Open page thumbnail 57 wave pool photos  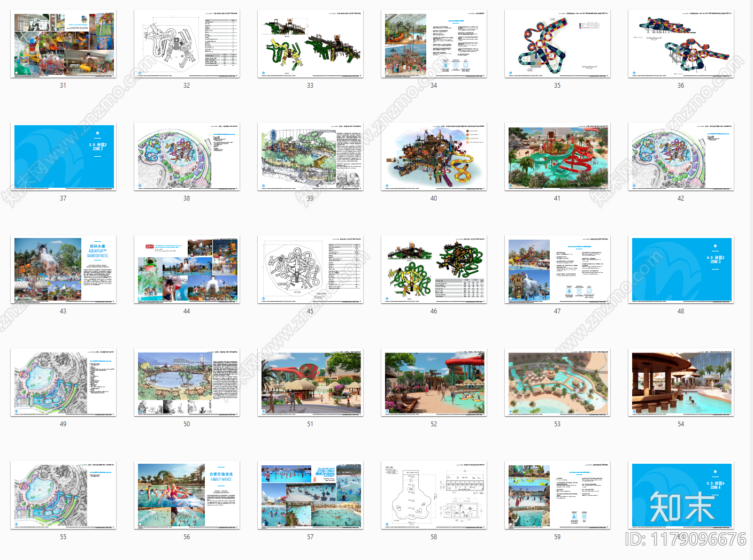click(310, 495)
